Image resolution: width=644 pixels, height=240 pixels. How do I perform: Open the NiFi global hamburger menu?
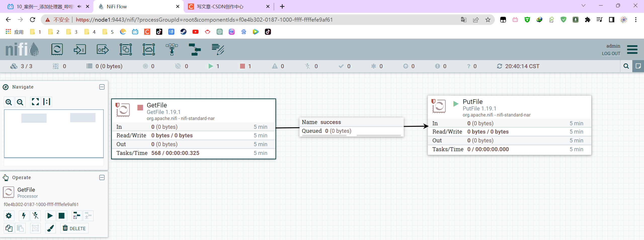click(632, 49)
